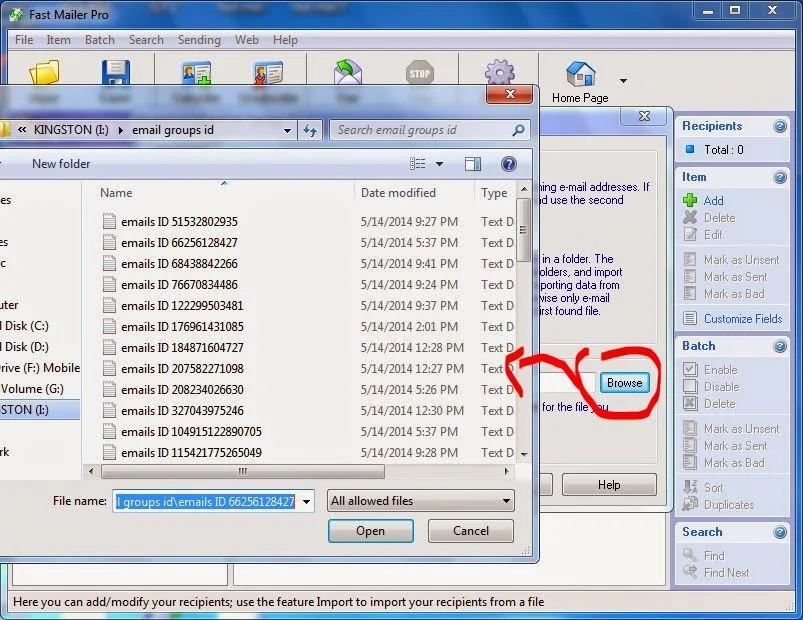Click the Start sending envelope icon
The height and width of the screenshot is (620, 803).
click(347, 72)
